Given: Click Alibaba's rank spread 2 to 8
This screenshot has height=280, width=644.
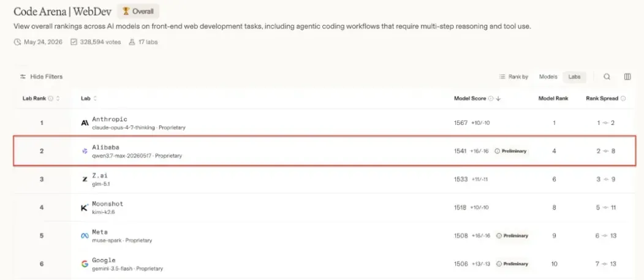Looking at the screenshot, I should (x=606, y=151).
